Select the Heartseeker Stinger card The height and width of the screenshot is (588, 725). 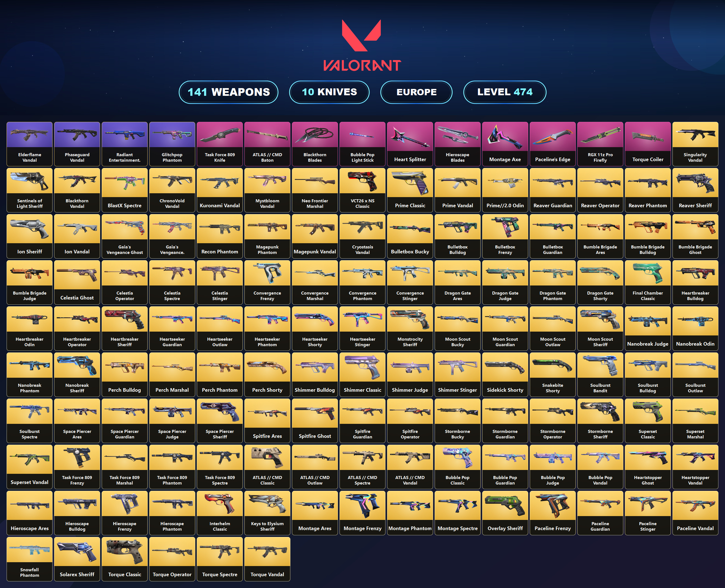point(362,328)
